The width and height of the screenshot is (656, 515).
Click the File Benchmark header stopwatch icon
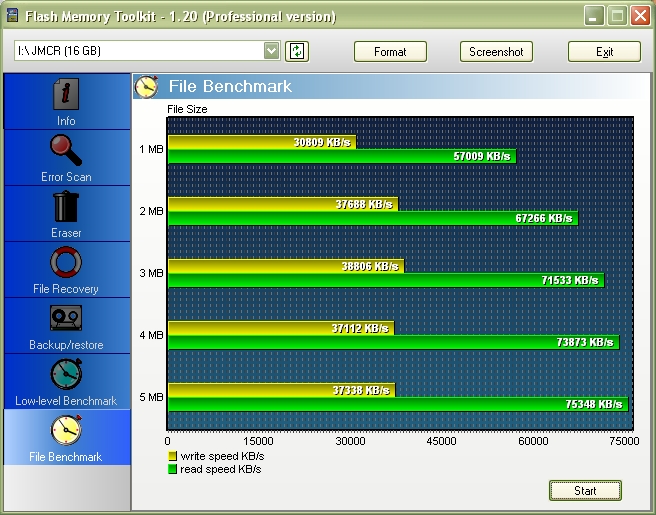pos(148,87)
